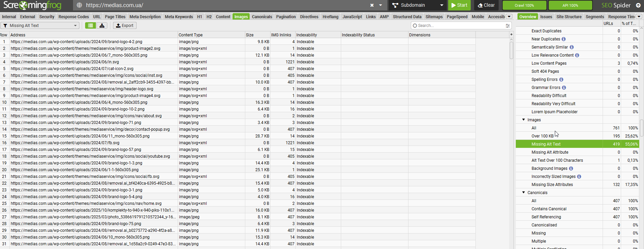Screen dimensions: 644x249
Task: Select Low Content Pages in Overview
Action: tap(577, 63)
